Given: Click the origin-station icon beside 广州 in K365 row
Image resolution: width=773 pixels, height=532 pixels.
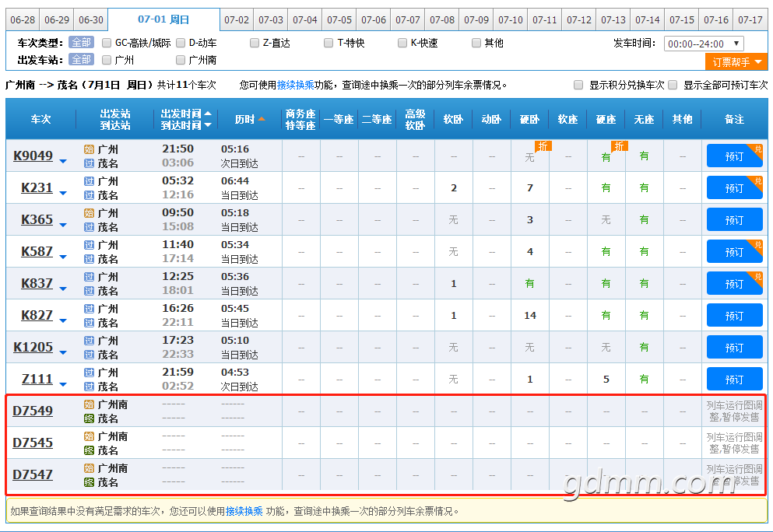Looking at the screenshot, I should [x=89, y=213].
